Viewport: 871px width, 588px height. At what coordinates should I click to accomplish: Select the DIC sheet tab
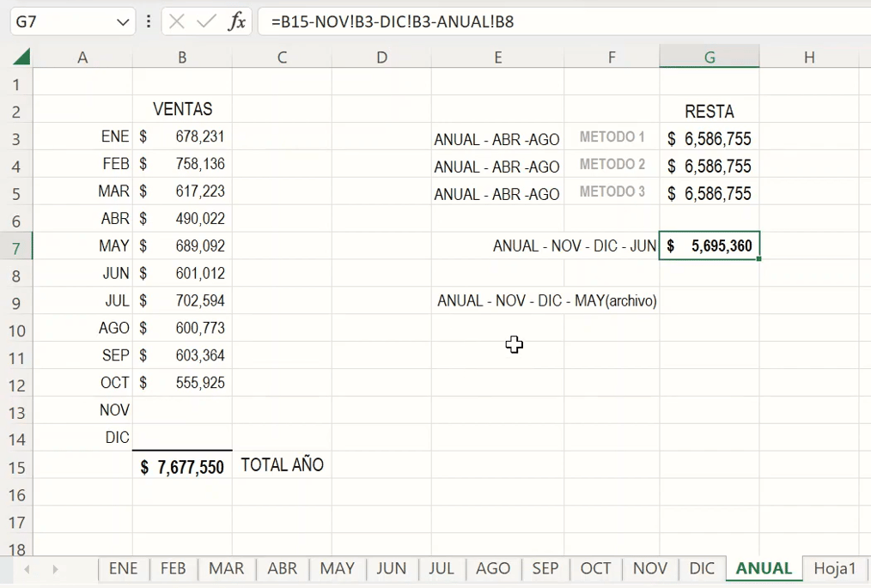point(701,568)
